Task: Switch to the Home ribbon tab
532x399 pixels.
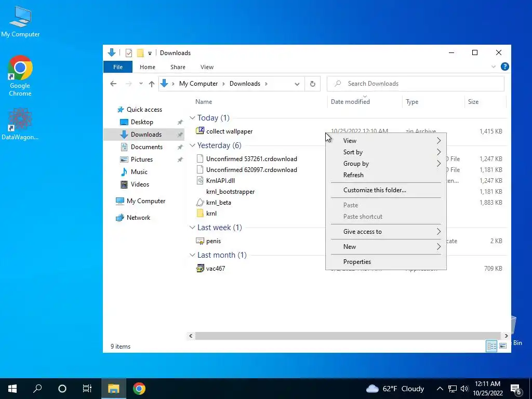Action: (147, 67)
